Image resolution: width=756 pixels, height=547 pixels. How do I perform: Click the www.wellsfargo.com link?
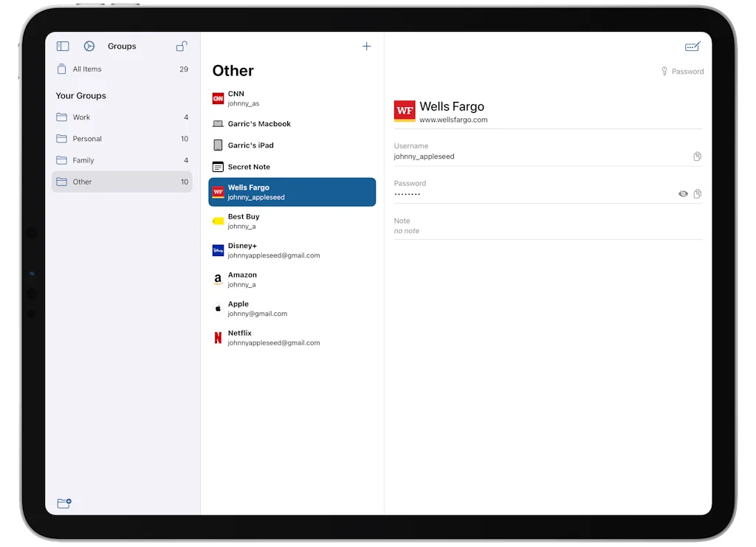click(453, 120)
